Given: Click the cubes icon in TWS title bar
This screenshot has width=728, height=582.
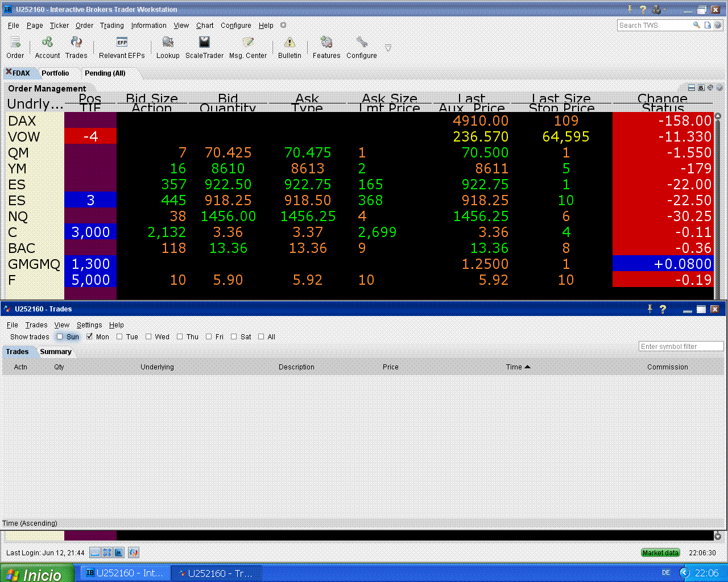Looking at the screenshot, I should point(656,9).
